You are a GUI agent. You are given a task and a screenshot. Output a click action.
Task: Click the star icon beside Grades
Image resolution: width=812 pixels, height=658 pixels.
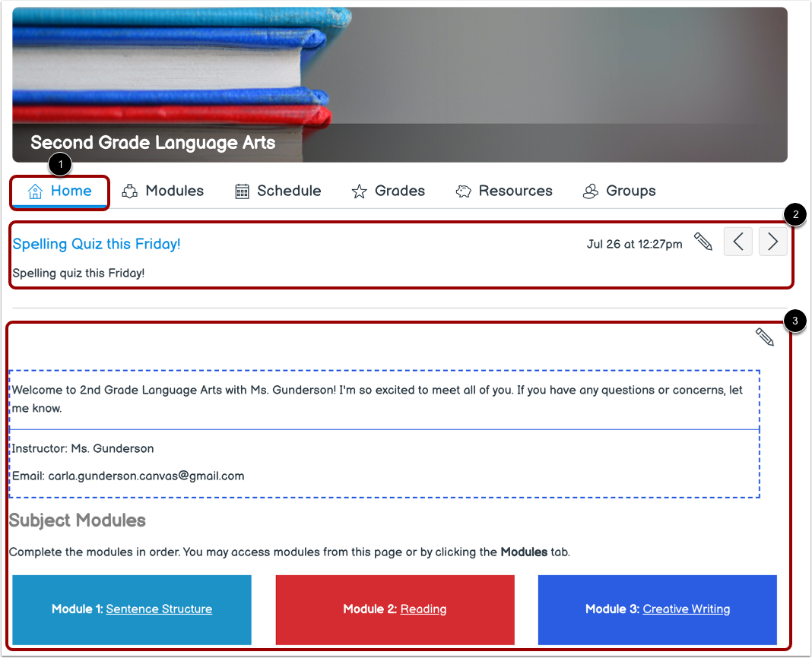(x=358, y=191)
